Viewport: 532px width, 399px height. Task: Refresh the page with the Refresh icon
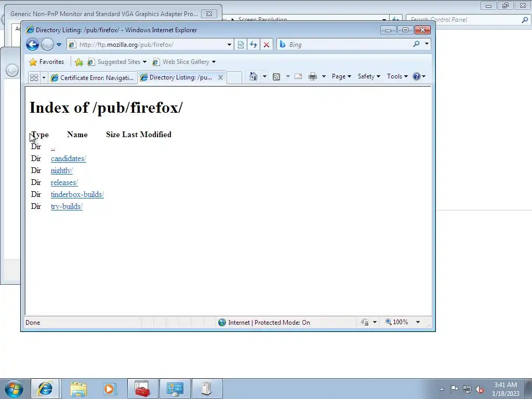(254, 45)
